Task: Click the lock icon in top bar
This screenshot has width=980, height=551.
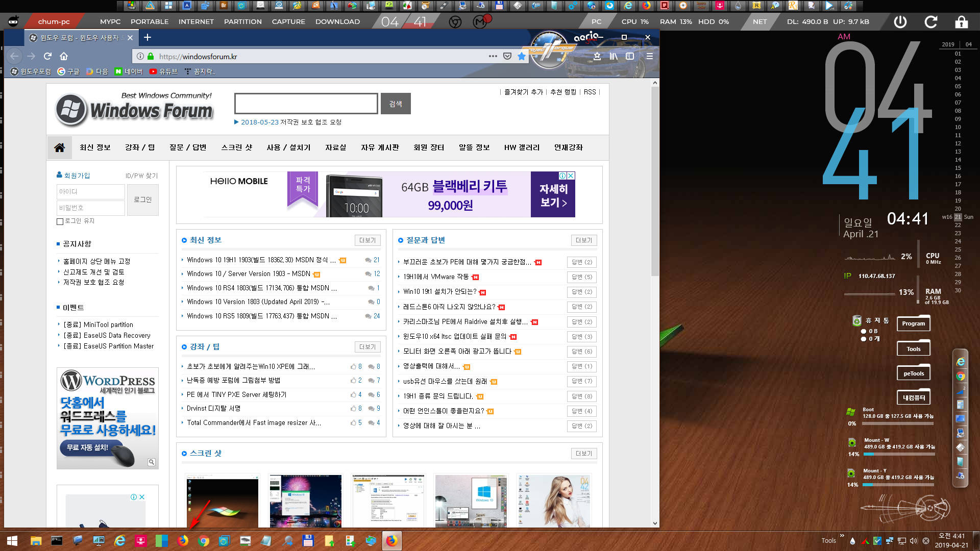Action: (962, 22)
